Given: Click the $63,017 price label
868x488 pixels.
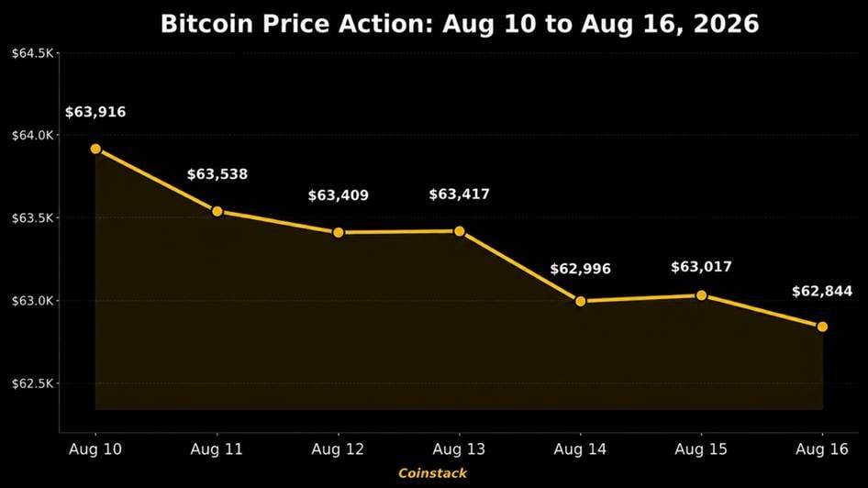Looking at the screenshot, I should pyautogui.click(x=701, y=267).
